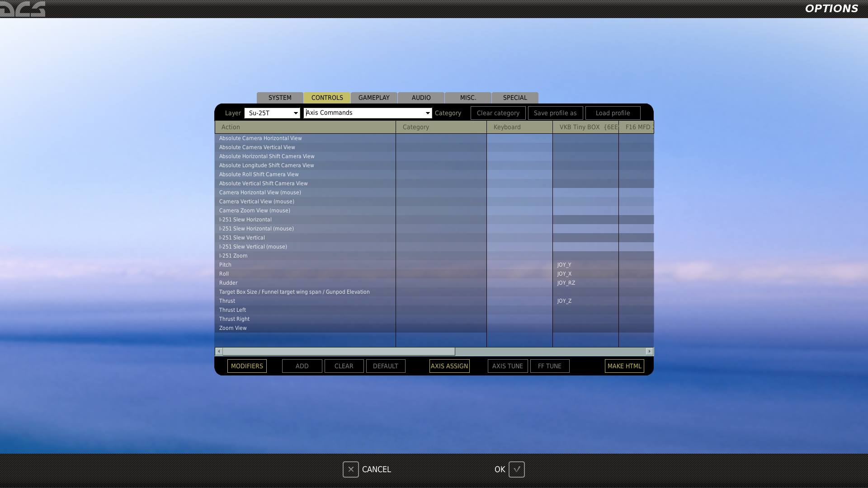This screenshot has height=488, width=868.
Task: Select the I-251 Zoom row
Action: pos(434,256)
